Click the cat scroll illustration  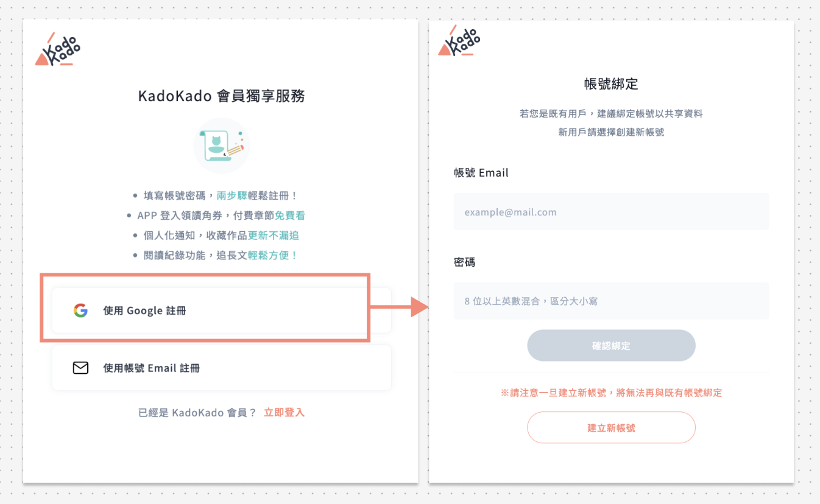tap(221, 146)
